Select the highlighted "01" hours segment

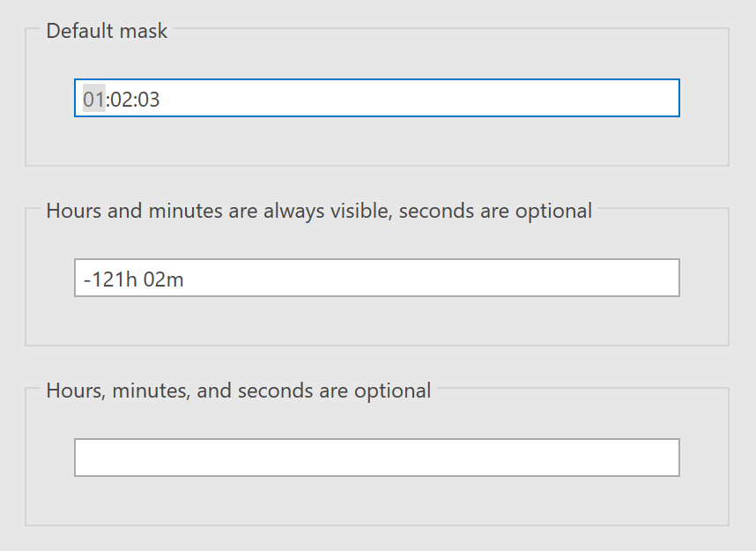tap(94, 99)
